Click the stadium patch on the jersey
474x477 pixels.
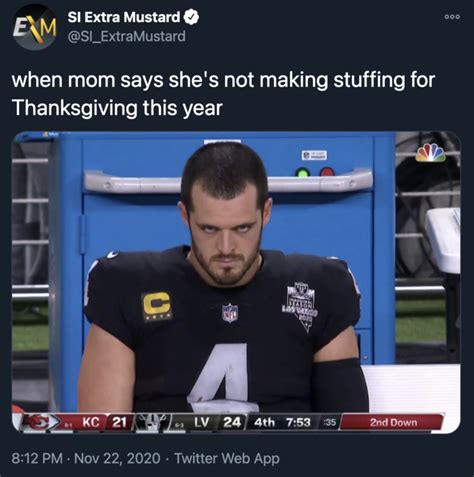point(302,306)
